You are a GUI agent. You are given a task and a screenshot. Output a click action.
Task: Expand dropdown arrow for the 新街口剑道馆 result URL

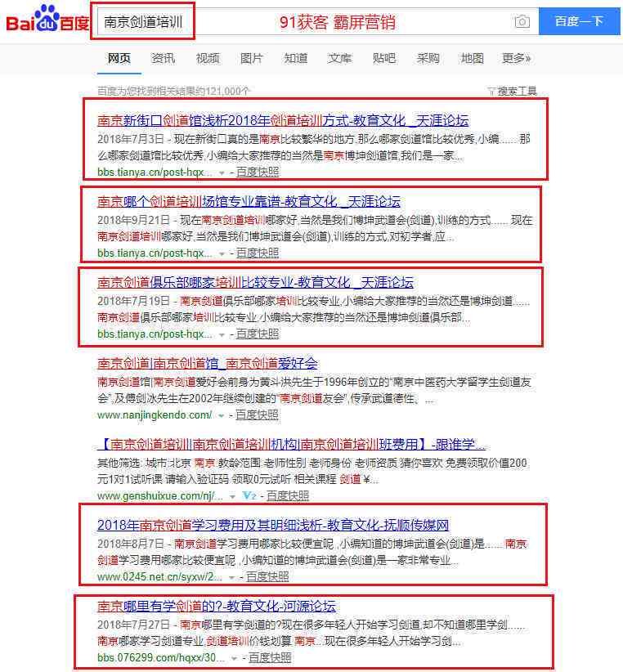pos(222,173)
